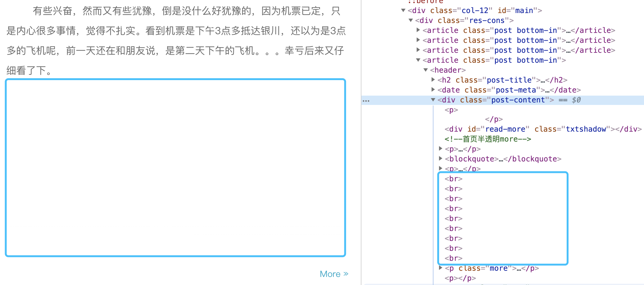Image resolution: width=644 pixels, height=285 pixels.
Task: Expand the h2 post-title node
Action: 433,80
